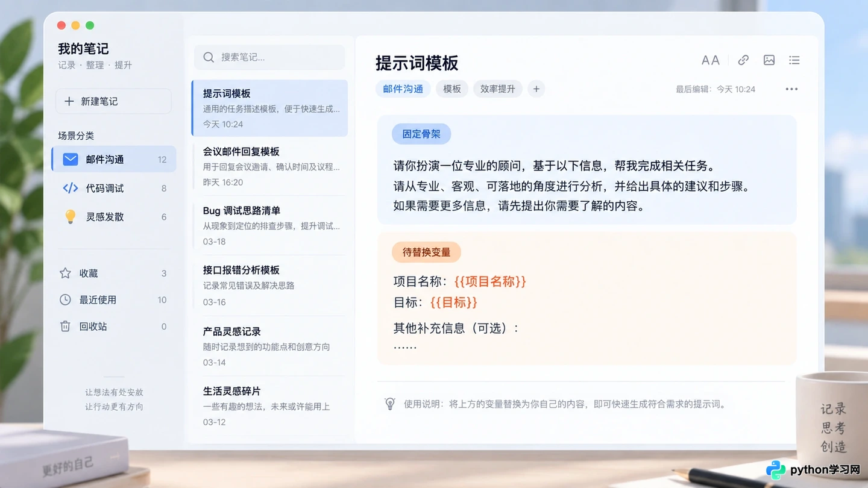The image size is (868, 488).
Task: Click the 其他补充信息（可选） line
Action: click(x=456, y=328)
